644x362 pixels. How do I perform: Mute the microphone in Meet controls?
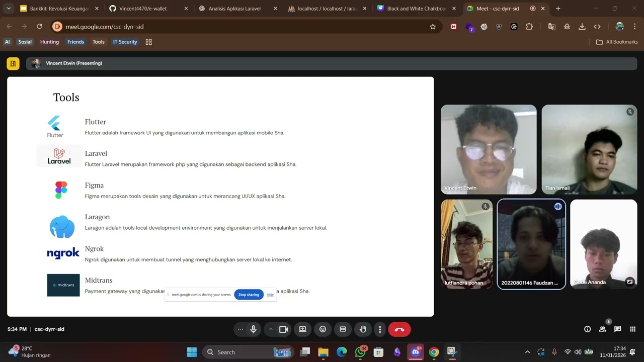click(x=254, y=329)
